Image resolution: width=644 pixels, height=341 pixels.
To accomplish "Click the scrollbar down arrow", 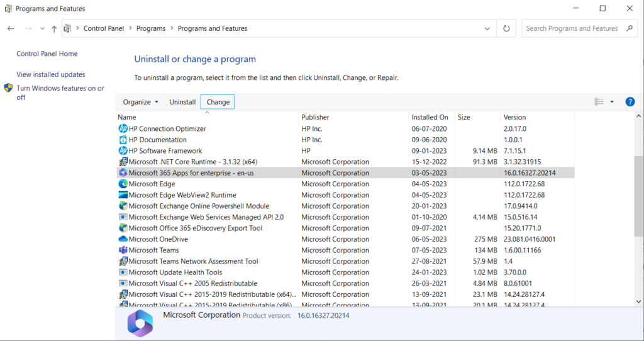I will 639,301.
